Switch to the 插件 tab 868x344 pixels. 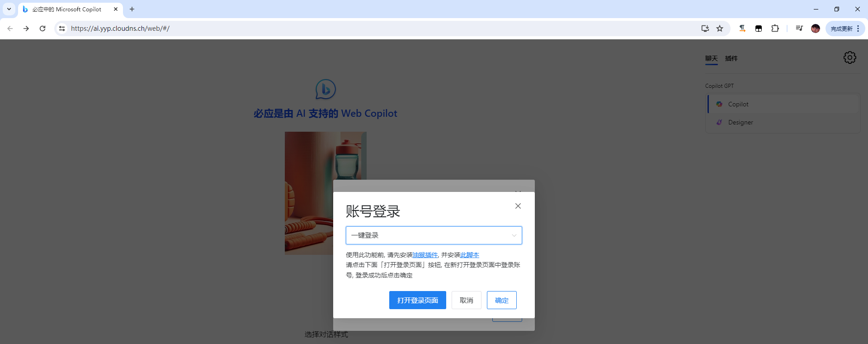click(x=731, y=58)
